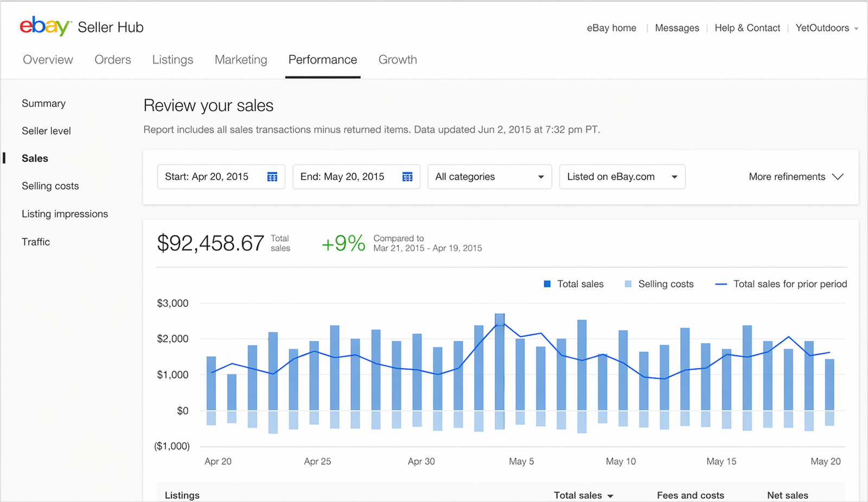Open the Start date calendar icon

click(272, 177)
